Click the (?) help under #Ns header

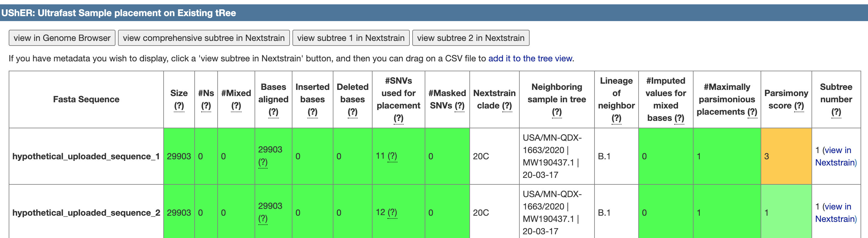click(x=206, y=106)
